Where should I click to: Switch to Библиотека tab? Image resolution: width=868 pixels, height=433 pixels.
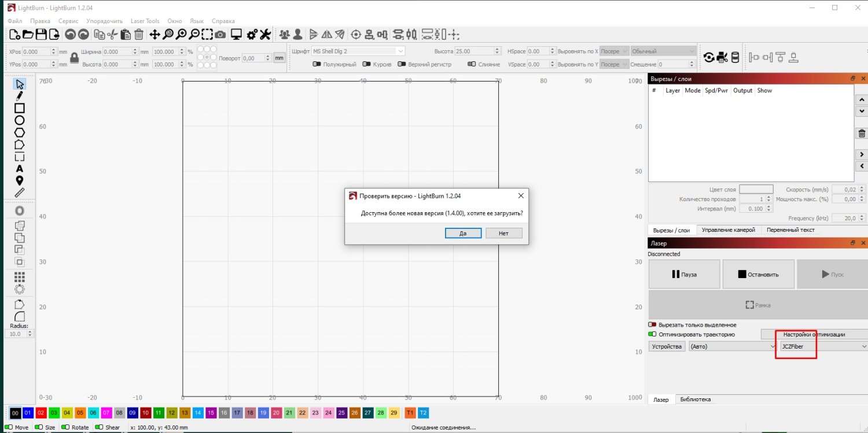click(x=695, y=399)
